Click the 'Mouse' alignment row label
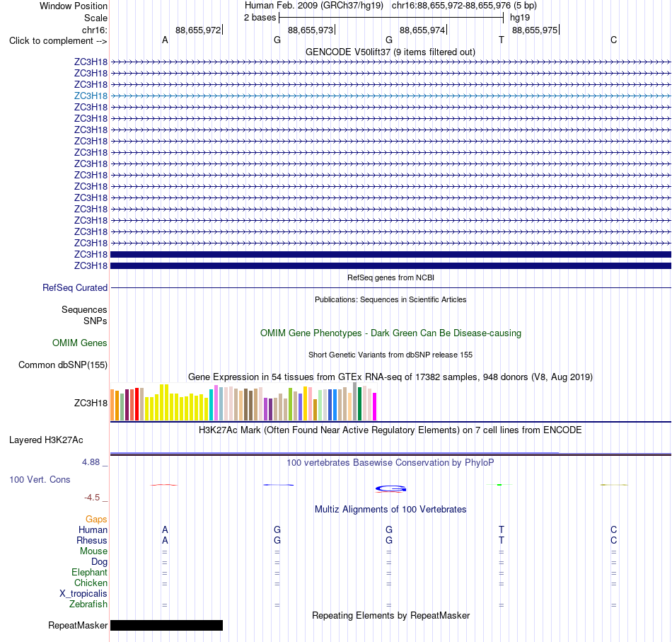 [x=93, y=551]
